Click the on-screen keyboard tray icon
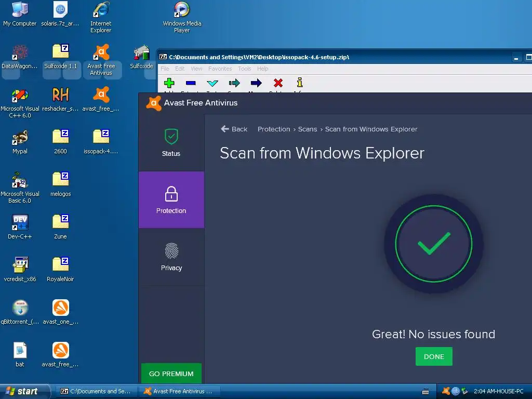The height and width of the screenshot is (399, 532). click(x=425, y=392)
